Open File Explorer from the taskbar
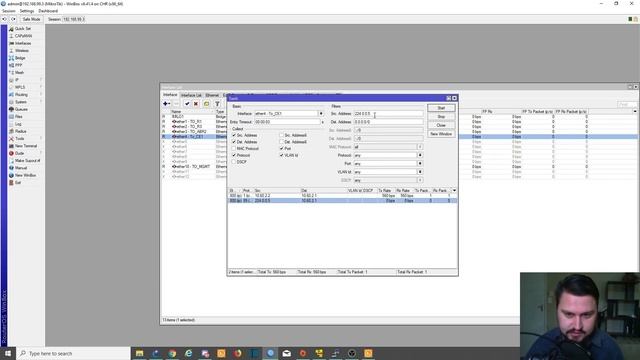640x360 pixels. 140,353
